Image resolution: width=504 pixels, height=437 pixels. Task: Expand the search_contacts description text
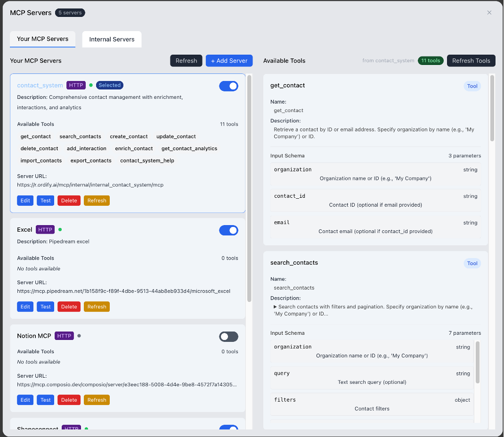click(275, 307)
